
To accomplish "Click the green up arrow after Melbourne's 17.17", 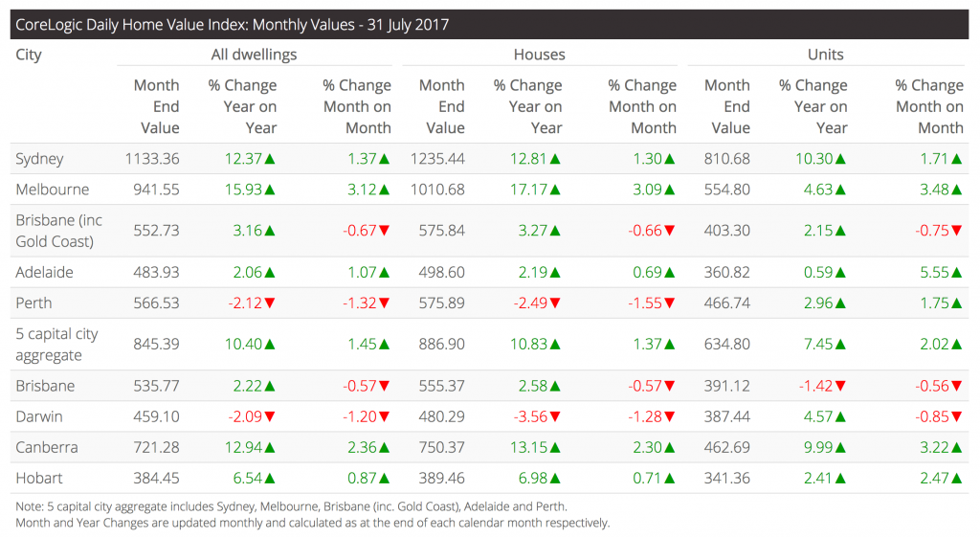I will coord(556,191).
